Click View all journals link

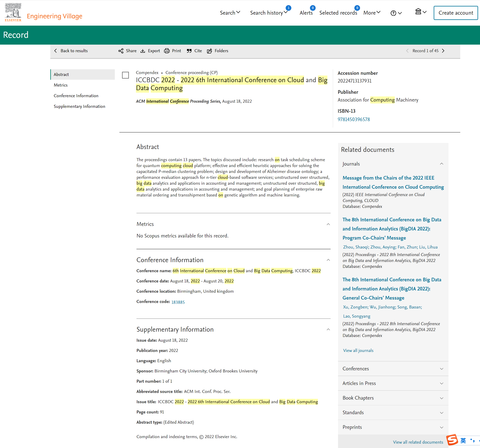358,350
